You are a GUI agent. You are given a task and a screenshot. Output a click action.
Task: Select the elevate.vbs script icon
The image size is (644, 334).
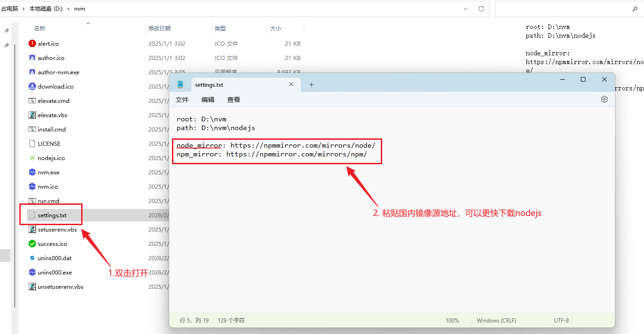pos(31,115)
